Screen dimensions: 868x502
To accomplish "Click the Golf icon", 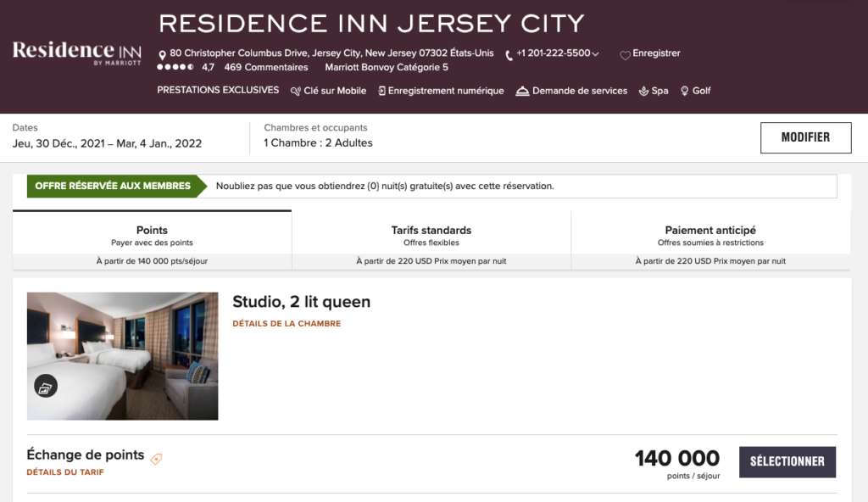I will [685, 92].
